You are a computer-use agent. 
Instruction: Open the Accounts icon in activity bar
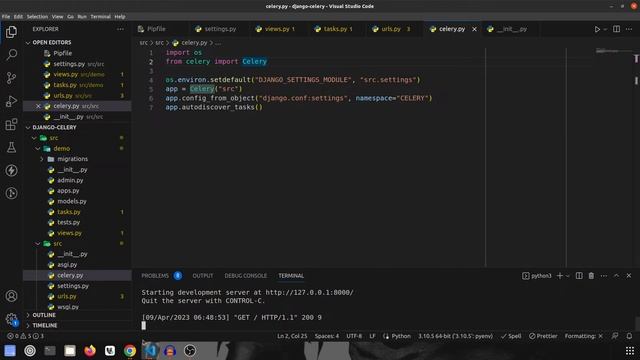[x=11, y=296]
